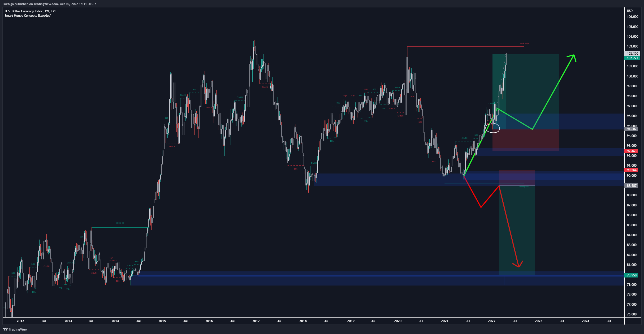This screenshot has width=644, height=334.
Task: Click the 85.000 price axis label
Action: coord(632,225)
